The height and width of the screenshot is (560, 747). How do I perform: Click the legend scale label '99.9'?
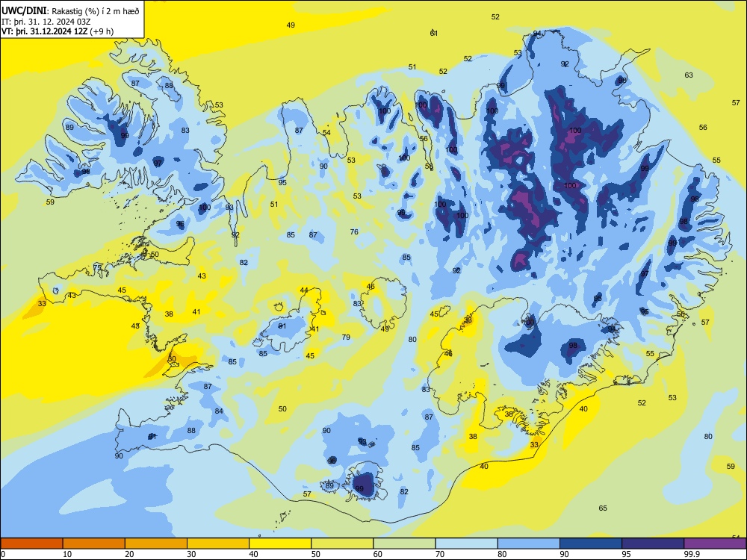[x=692, y=554]
